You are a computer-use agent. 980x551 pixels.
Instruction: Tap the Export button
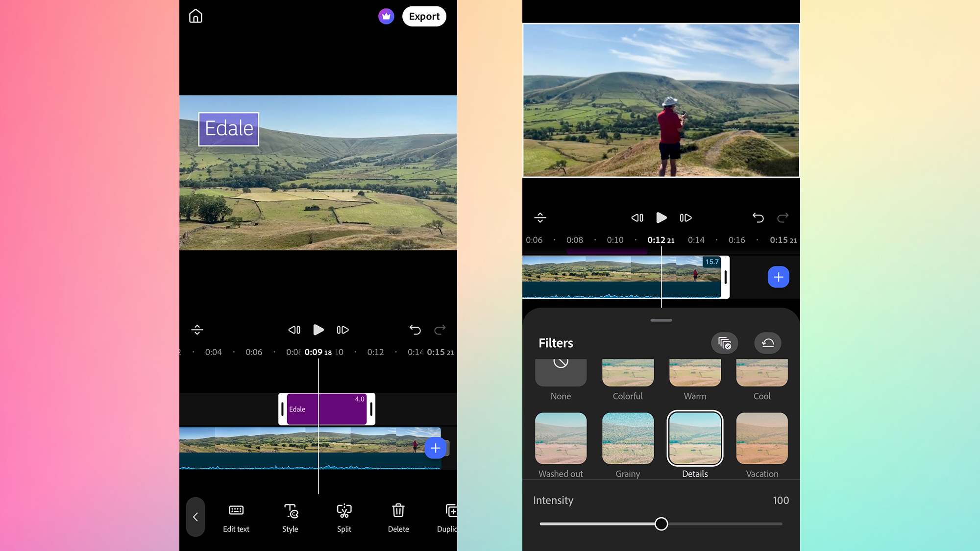pyautogui.click(x=424, y=16)
